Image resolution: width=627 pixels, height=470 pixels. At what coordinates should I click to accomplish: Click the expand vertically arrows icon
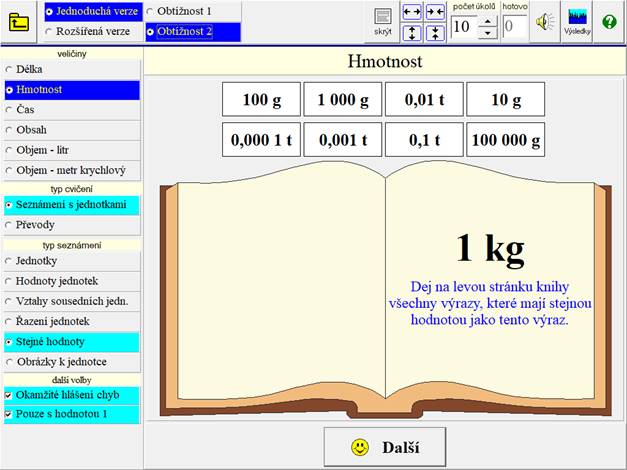click(x=412, y=33)
